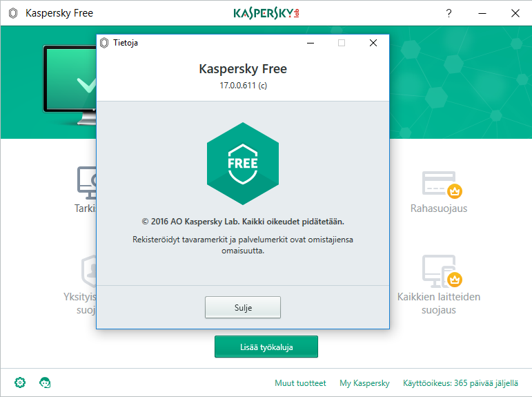Click the Kaspersky Free heading in dialog
The width and height of the screenshot is (532, 397).
point(243,69)
